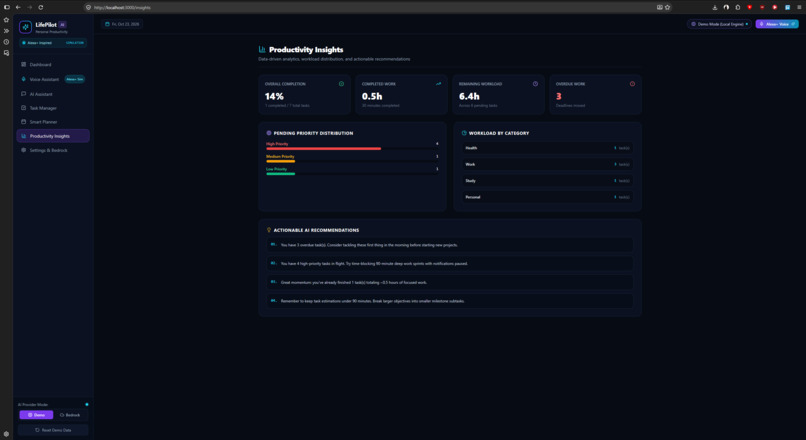This screenshot has height=440, width=806.
Task: Click the browser back arrow
Action: (18, 7)
